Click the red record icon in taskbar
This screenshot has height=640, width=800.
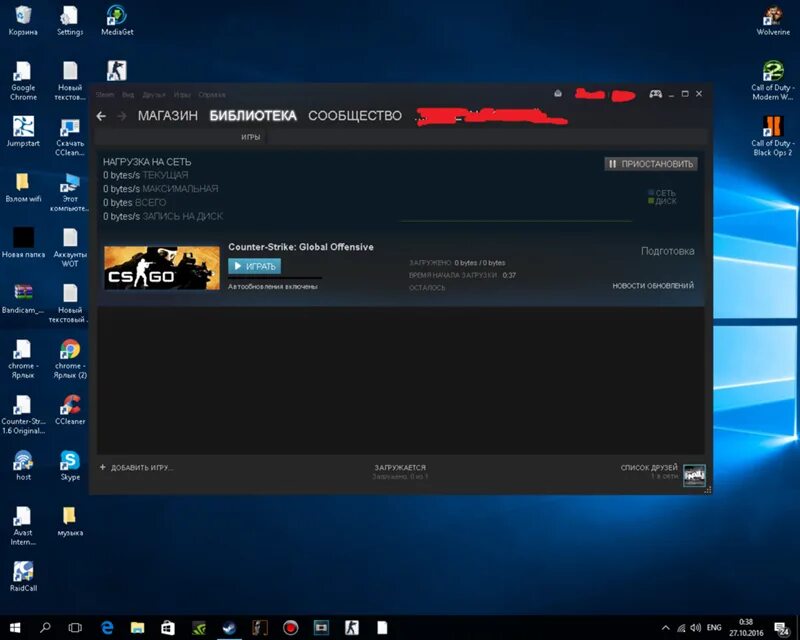pos(290,628)
